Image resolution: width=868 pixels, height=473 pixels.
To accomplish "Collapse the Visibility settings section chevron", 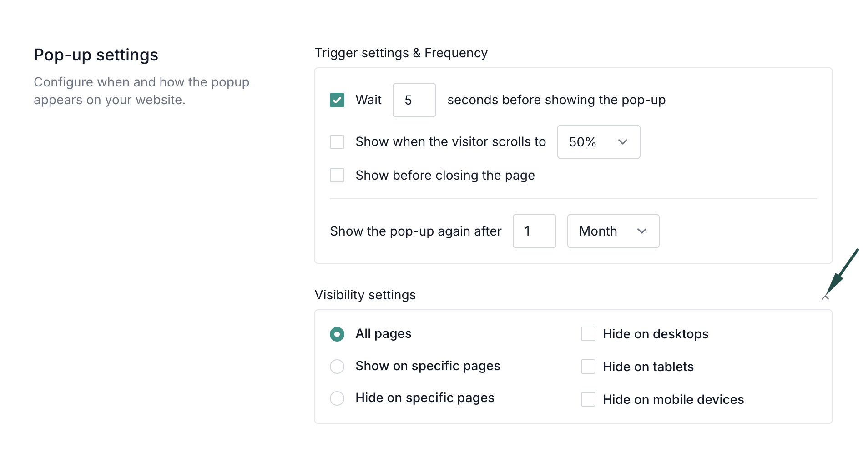I will coord(825,297).
